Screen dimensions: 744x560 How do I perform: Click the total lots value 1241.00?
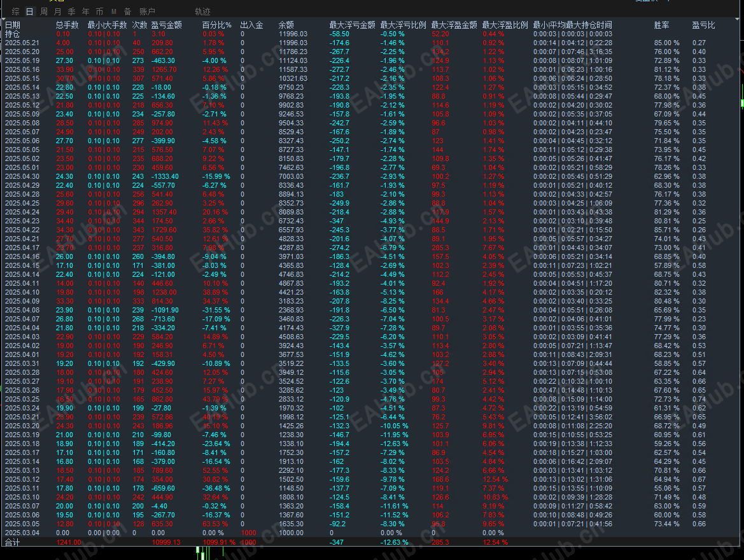[68, 542]
